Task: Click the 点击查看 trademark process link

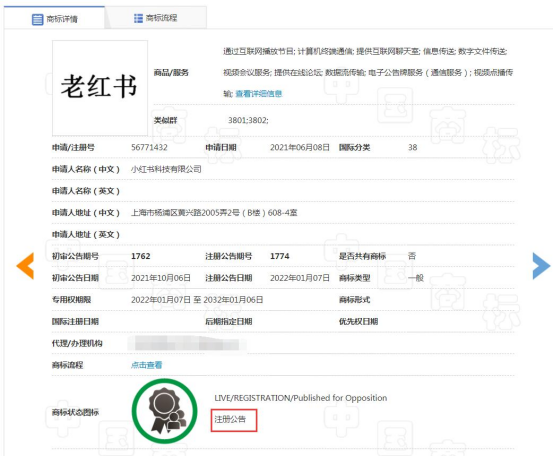Action: (147, 365)
